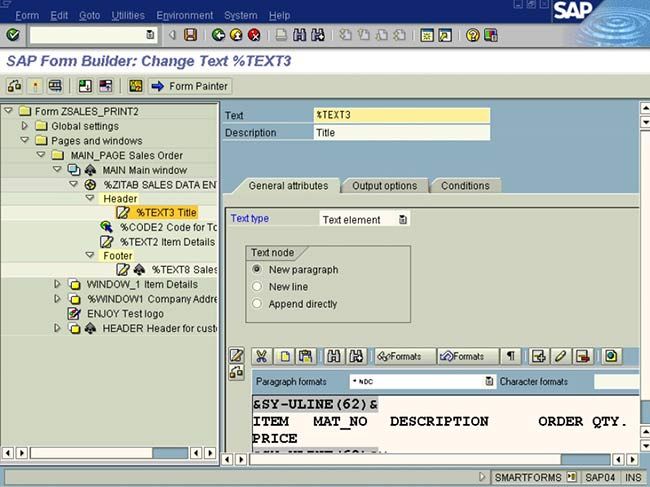This screenshot has width=650, height=487.
Task: Click the Customize Local Layout icon
Action: click(x=490, y=35)
